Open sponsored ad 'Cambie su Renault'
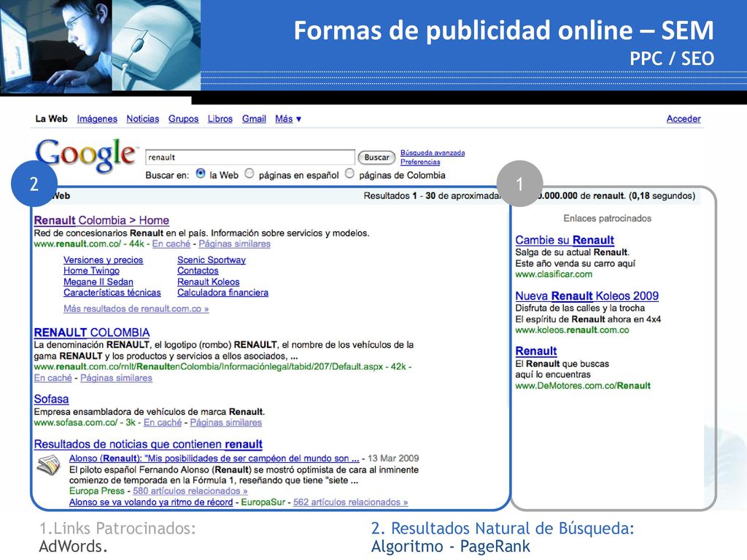 click(x=565, y=240)
